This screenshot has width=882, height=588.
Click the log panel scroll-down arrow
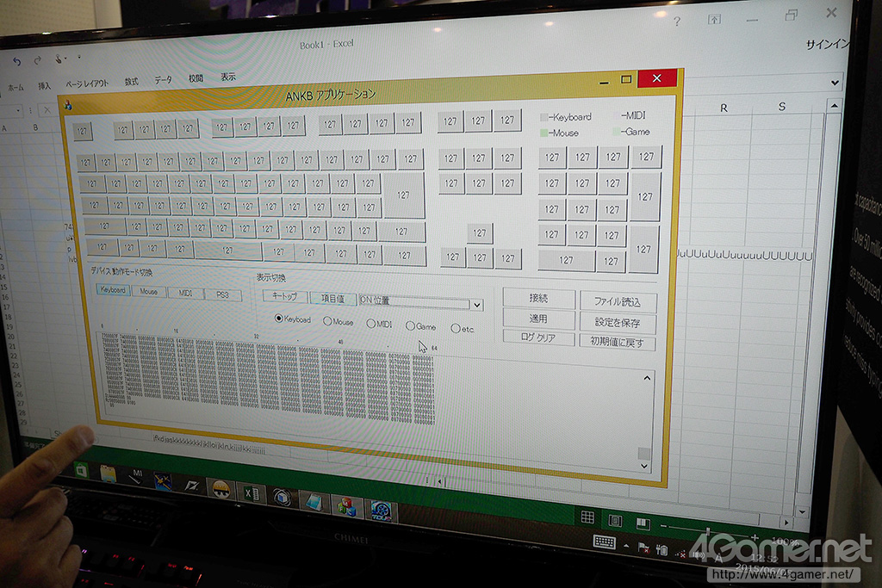[644, 467]
